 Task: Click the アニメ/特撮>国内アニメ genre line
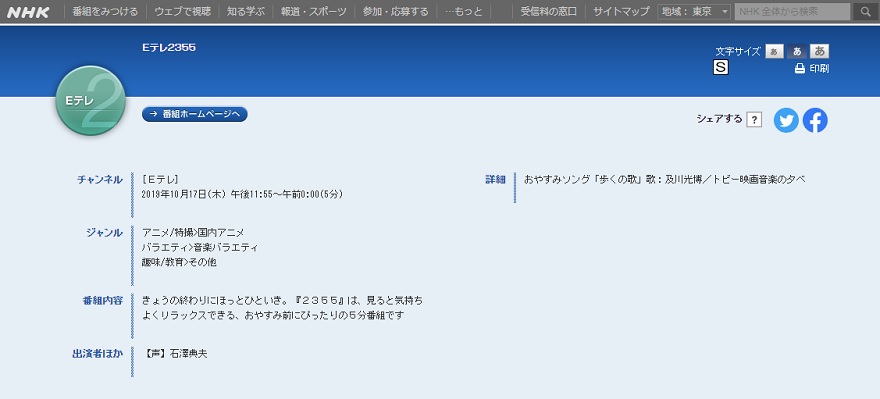pyautogui.click(x=193, y=232)
